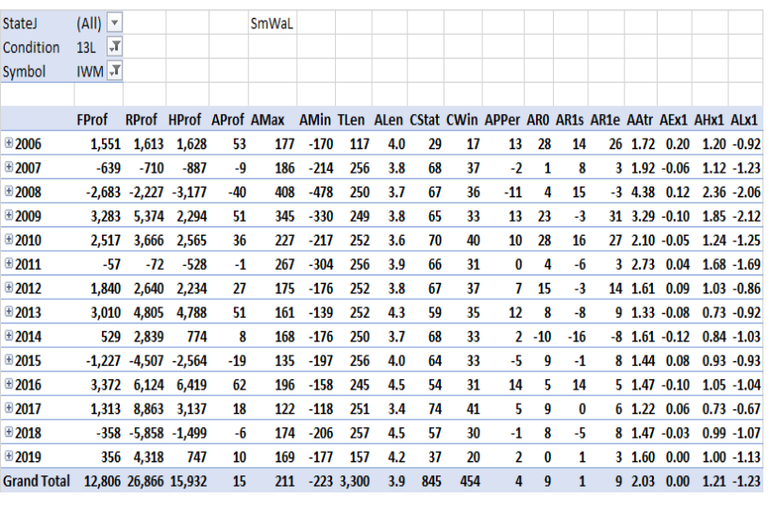770x532 pixels.
Task: Select the AMax column header
Action: pos(268,120)
